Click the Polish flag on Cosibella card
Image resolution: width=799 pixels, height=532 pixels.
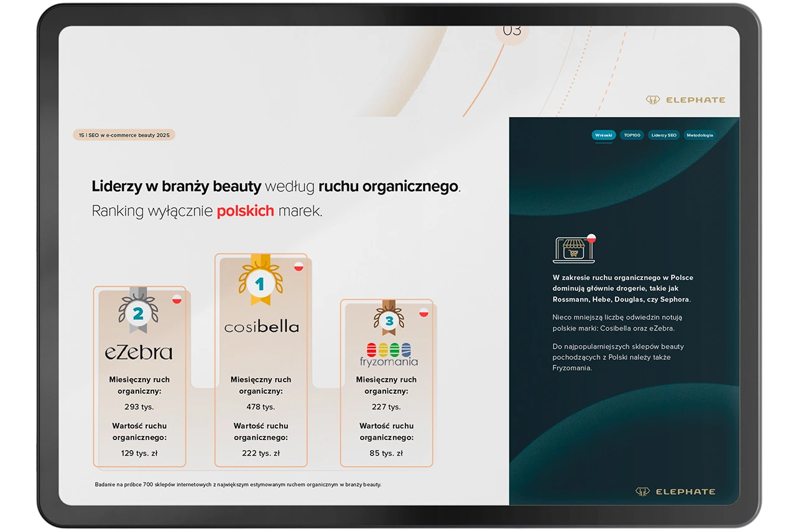298,267
